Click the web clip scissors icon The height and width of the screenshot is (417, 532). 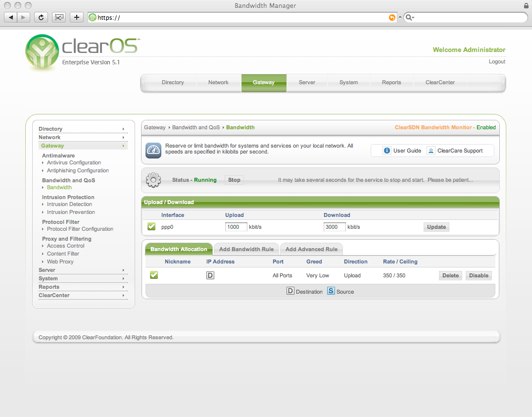(59, 17)
